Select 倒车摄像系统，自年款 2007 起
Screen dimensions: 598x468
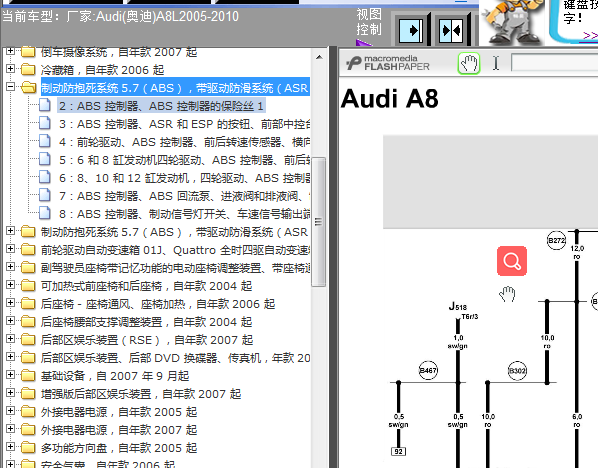[x=119, y=52]
